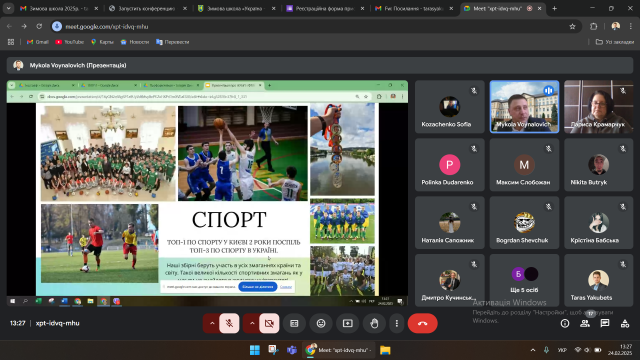Open the chat panel icon
This screenshot has height=360, width=640.
coord(605,323)
